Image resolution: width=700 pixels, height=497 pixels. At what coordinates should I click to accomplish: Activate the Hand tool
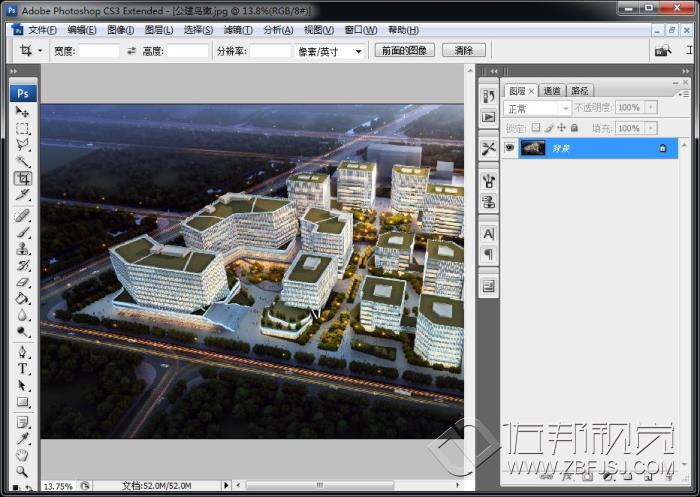click(22, 454)
